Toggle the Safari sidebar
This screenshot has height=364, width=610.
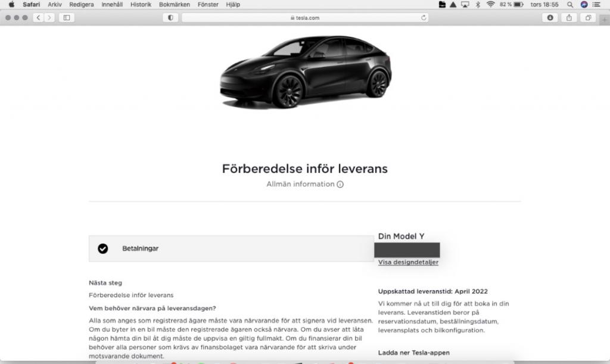click(67, 17)
